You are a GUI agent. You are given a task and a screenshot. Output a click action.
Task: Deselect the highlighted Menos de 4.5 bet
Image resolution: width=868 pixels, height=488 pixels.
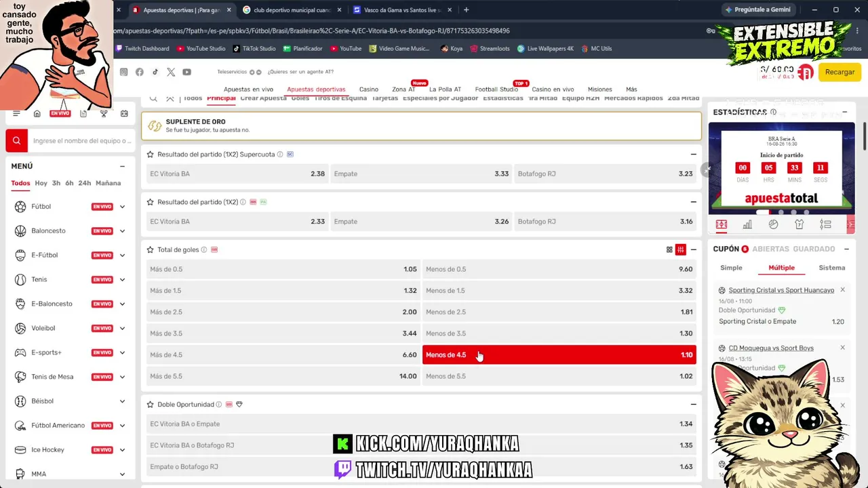(x=559, y=354)
